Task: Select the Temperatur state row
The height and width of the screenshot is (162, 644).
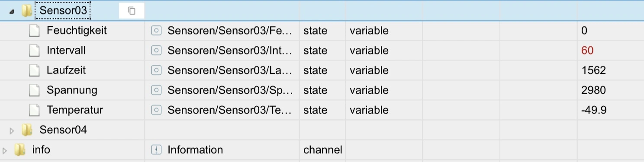Action: tap(322, 110)
